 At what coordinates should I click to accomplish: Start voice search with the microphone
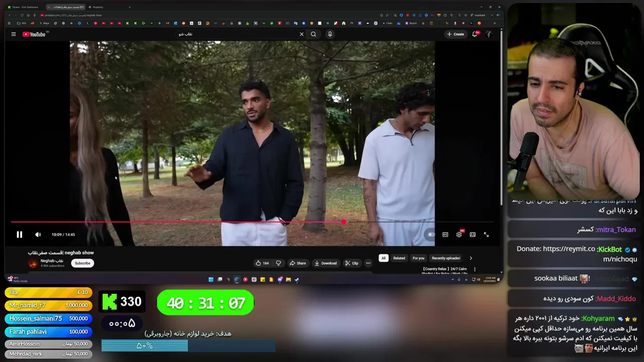pos(330,34)
